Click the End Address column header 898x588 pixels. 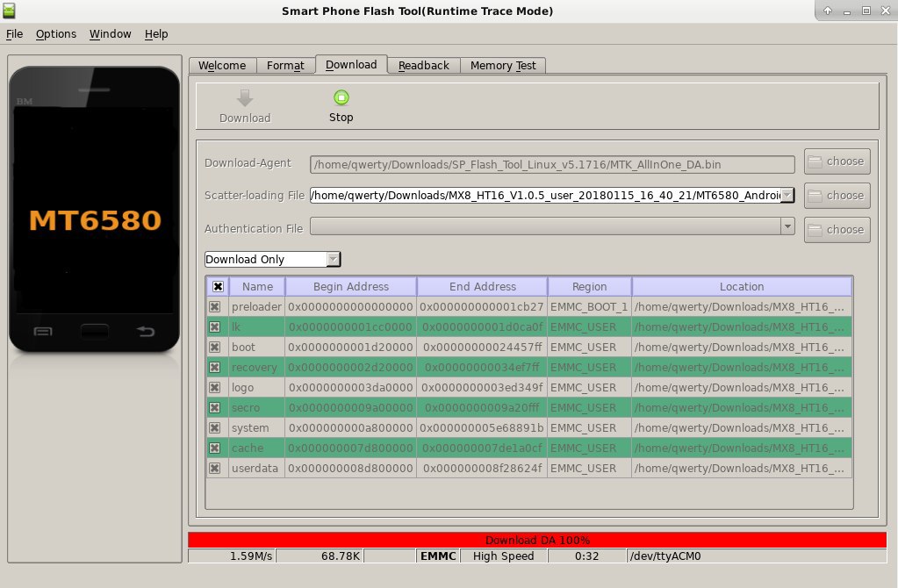(x=482, y=287)
